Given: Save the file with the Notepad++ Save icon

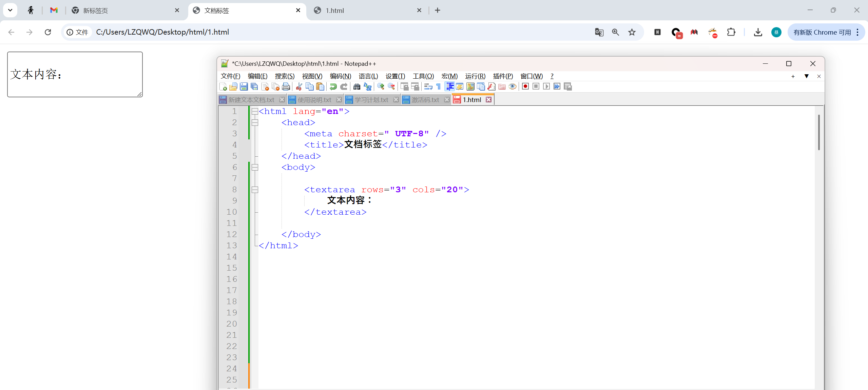Looking at the screenshot, I should coord(244,86).
